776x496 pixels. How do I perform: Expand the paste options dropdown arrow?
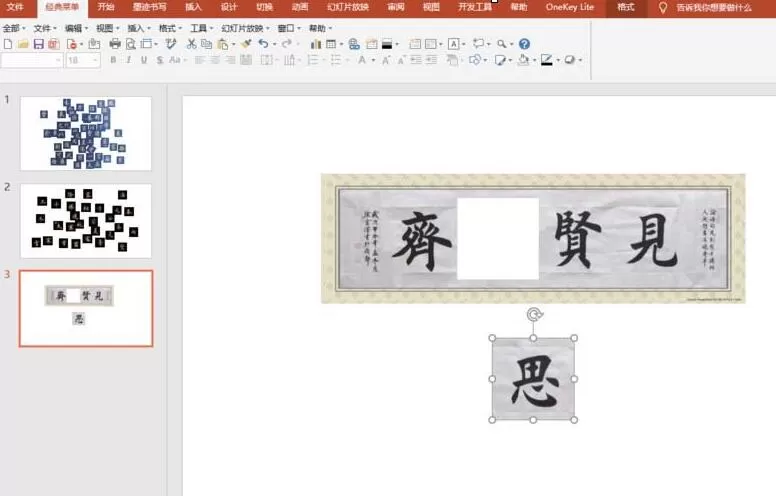coord(234,45)
